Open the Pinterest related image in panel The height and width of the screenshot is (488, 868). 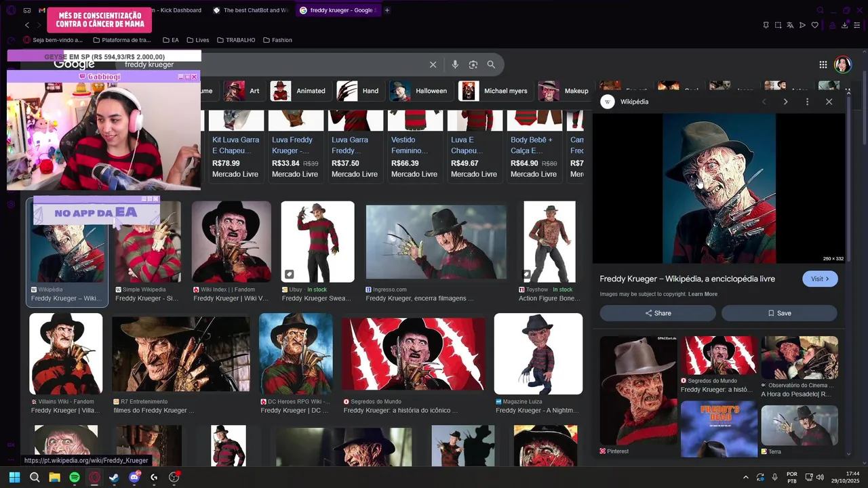tap(638, 390)
